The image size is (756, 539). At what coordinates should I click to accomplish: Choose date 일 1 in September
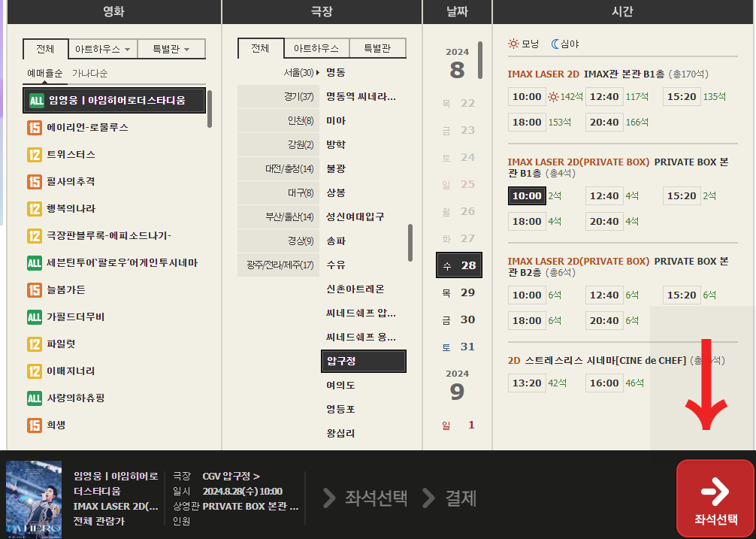459,425
